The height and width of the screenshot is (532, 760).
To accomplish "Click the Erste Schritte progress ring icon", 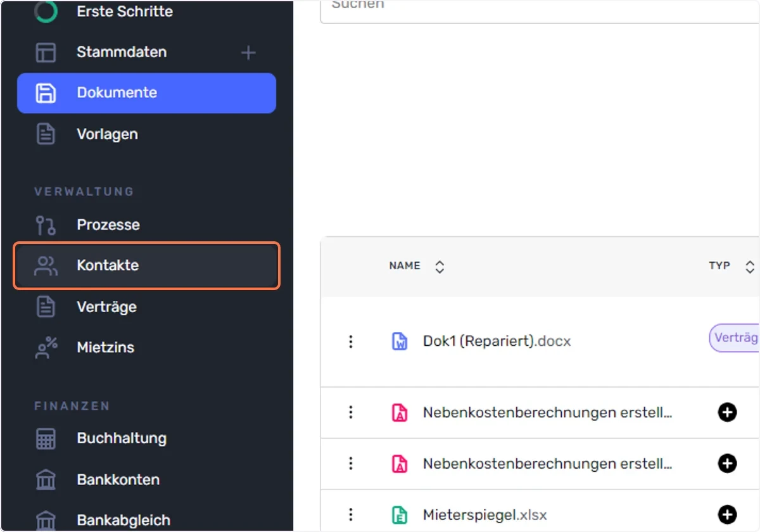I will tap(46, 11).
